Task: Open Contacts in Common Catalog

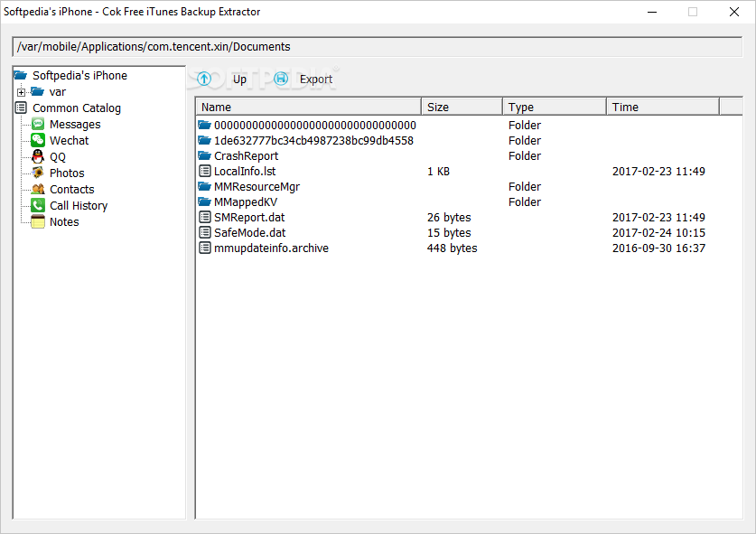Action: (x=72, y=189)
